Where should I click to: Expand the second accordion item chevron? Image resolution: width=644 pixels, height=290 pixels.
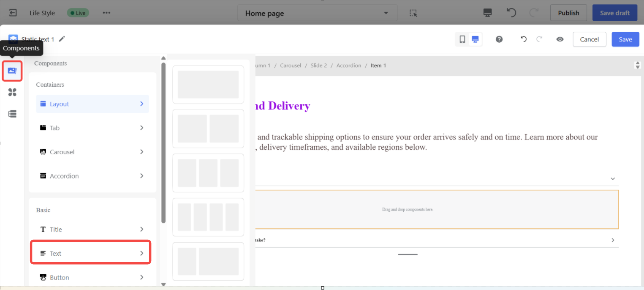[x=613, y=240]
